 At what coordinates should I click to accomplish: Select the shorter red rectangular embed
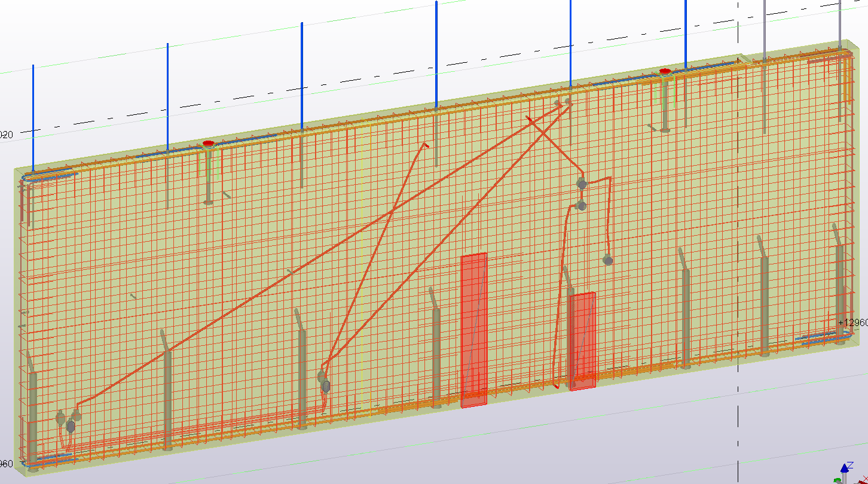click(583, 341)
